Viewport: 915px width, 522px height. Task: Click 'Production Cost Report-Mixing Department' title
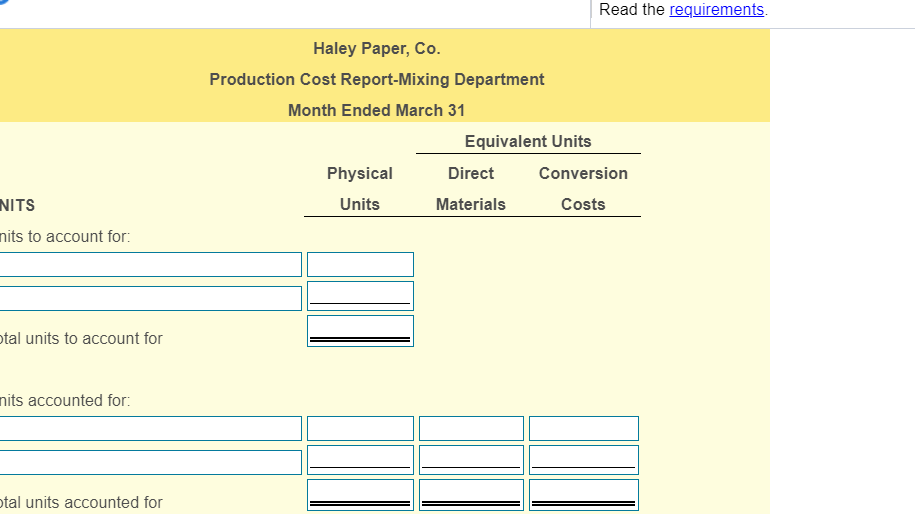(377, 79)
